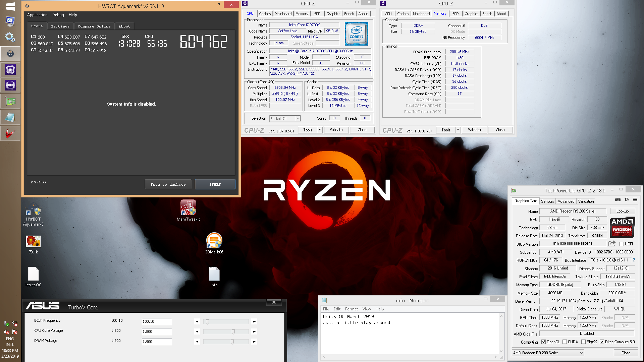Open the Notepad taskbar icon

click(x=10, y=117)
